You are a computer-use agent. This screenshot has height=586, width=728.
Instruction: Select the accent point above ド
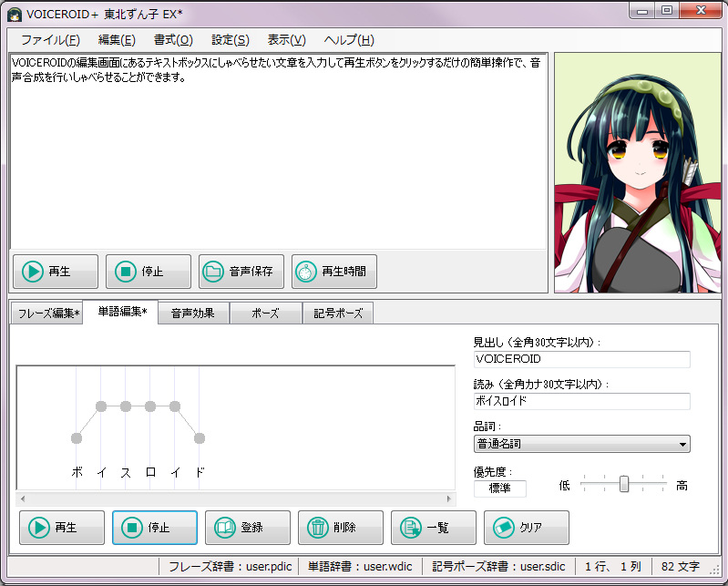click(200, 437)
